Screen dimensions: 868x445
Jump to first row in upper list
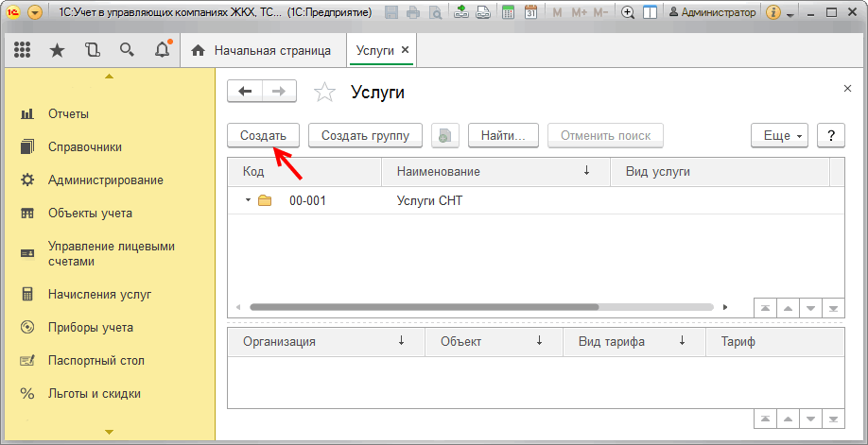(766, 308)
